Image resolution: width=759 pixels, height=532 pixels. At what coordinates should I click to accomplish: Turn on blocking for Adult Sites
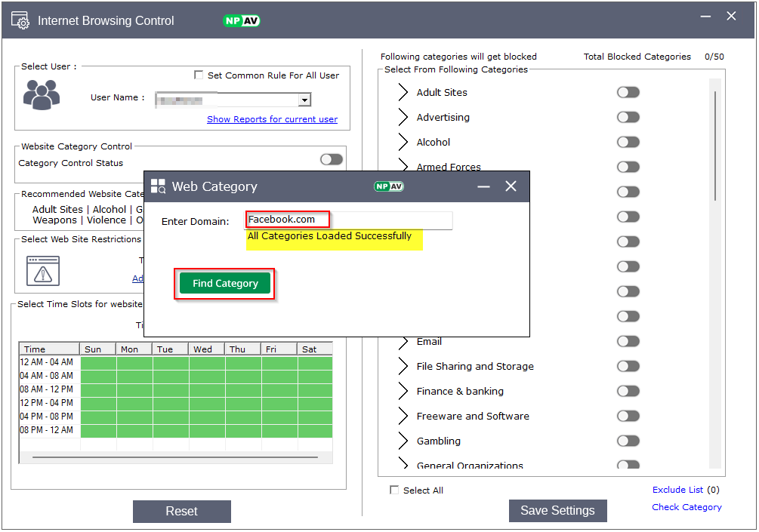pyautogui.click(x=628, y=92)
